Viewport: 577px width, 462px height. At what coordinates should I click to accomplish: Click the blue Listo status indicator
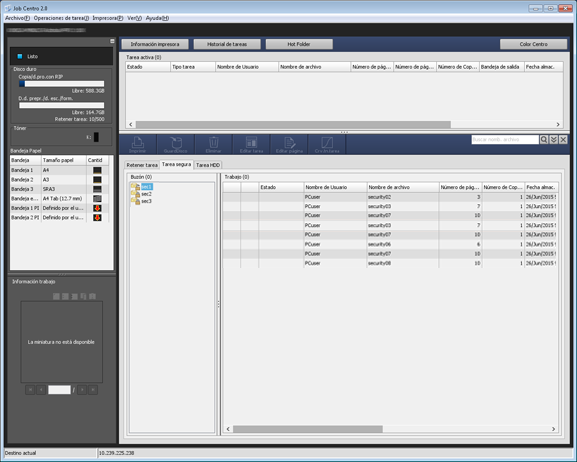[x=20, y=56]
